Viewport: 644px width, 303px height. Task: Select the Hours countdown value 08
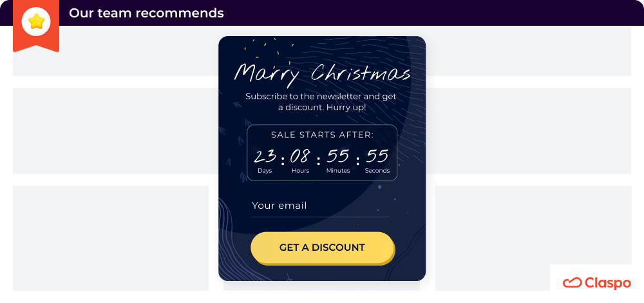(x=300, y=157)
